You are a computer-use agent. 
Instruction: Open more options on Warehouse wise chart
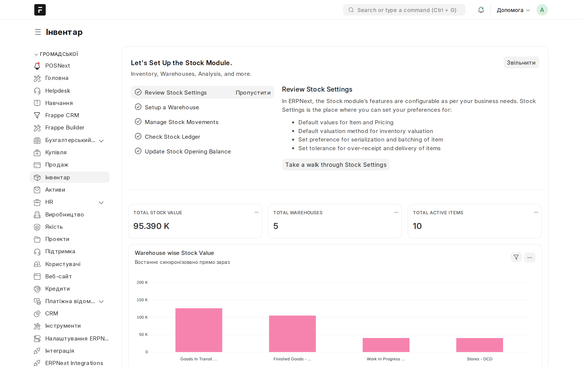click(x=529, y=257)
